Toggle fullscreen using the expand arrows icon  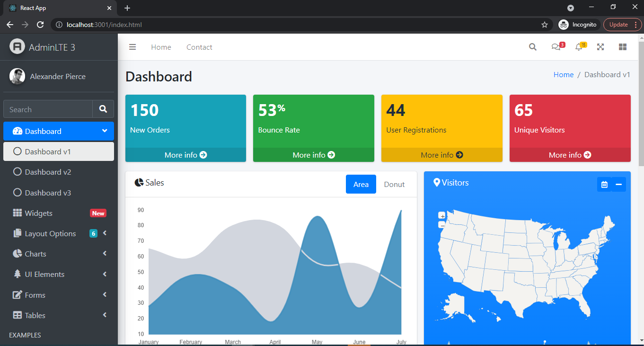pos(600,47)
